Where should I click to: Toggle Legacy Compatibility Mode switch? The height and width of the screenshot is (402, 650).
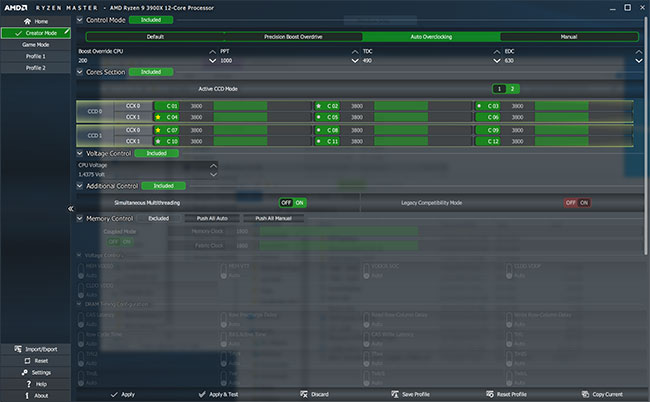(x=577, y=203)
